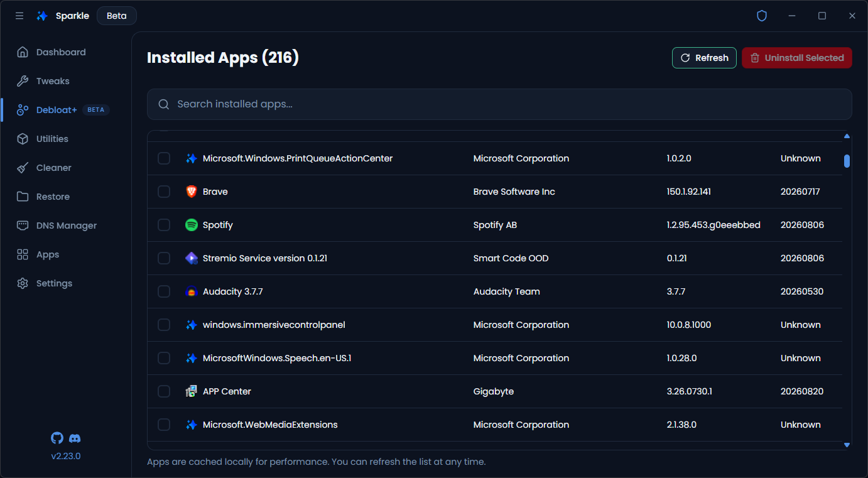The width and height of the screenshot is (868, 478).
Task: Click version 1.2.95.453.g0eeebbed
Action: pyautogui.click(x=713, y=225)
